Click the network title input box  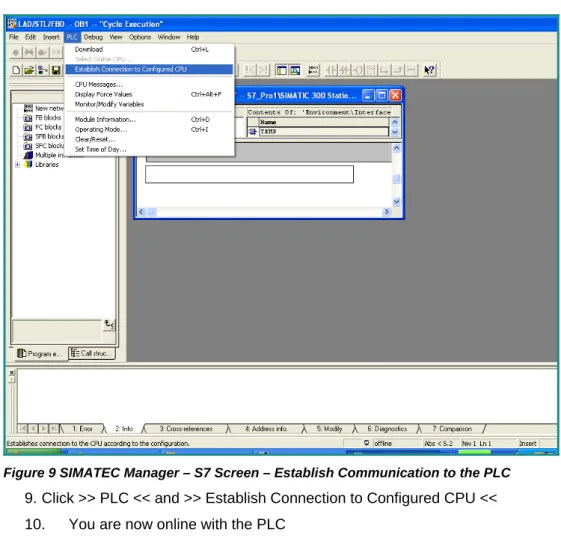click(x=249, y=174)
